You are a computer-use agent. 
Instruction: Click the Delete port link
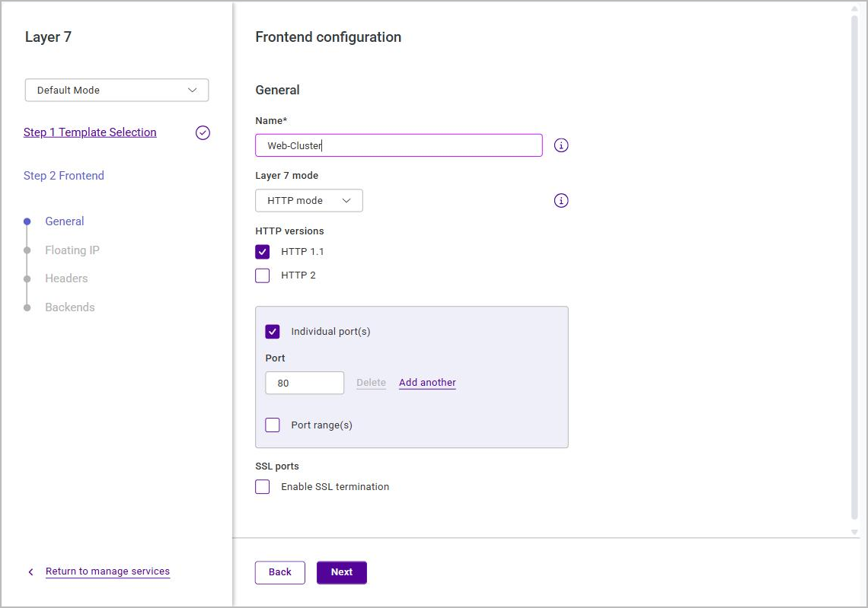(371, 382)
